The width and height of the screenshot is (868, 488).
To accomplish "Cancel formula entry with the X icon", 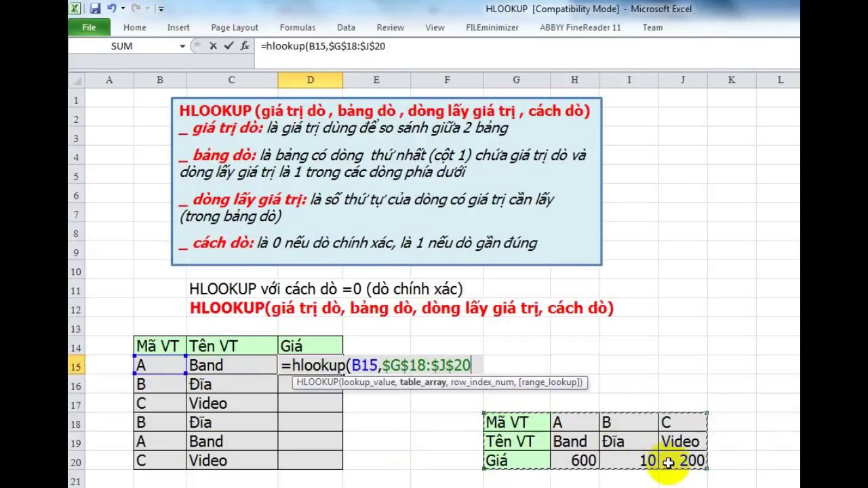I will pyautogui.click(x=213, y=46).
